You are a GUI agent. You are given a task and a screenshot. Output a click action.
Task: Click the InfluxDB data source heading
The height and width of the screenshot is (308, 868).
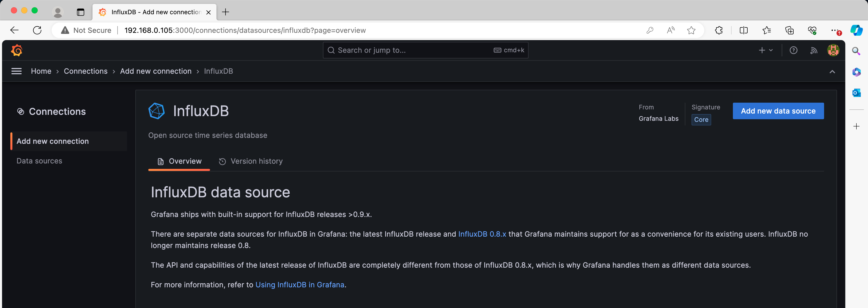[220, 192]
